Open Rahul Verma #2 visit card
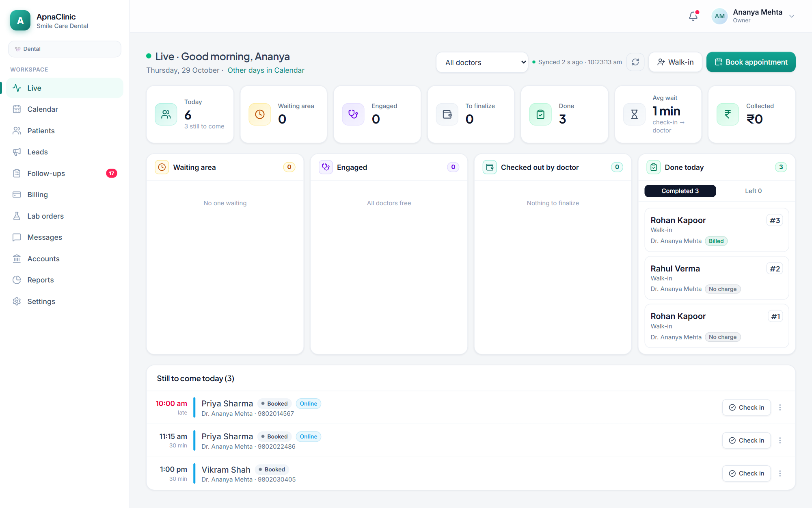Image resolution: width=812 pixels, height=508 pixels. (x=717, y=278)
